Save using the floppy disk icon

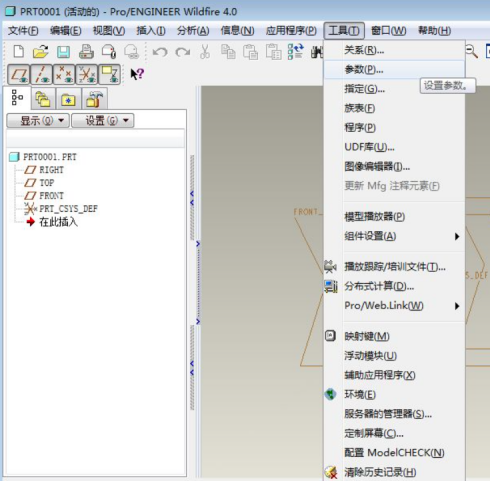click(x=63, y=52)
